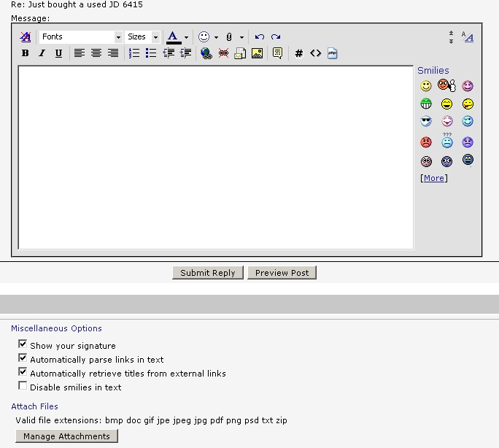Insert a hyperlink using globe icon
Viewport: 499px width, 448px height.
pos(206,53)
